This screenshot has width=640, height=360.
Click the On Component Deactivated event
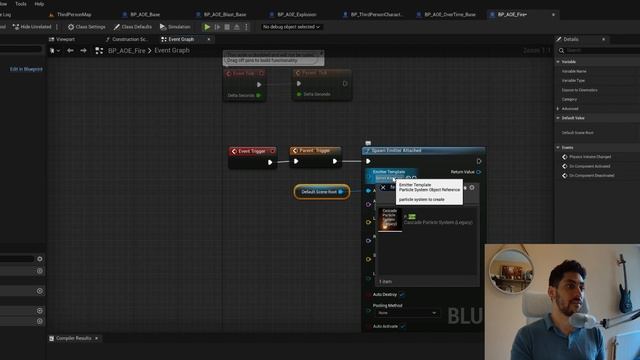591,176
